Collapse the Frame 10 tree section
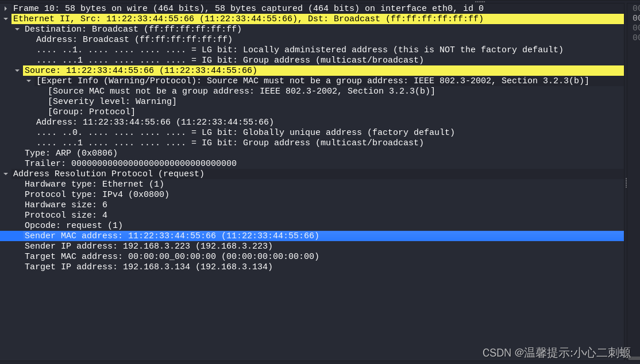Image resolution: width=640 pixels, height=364 pixels. [x=6, y=8]
